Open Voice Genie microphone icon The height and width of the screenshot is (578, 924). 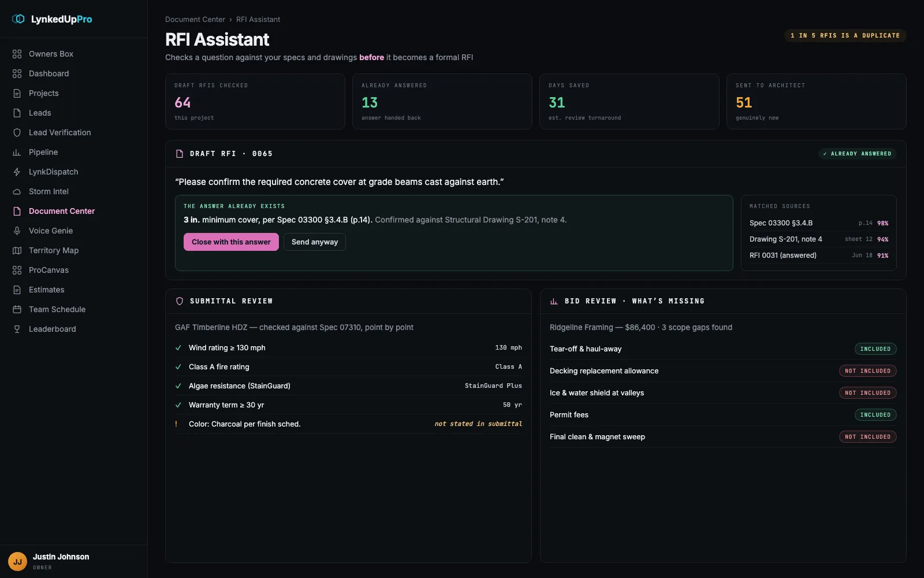[x=17, y=231]
